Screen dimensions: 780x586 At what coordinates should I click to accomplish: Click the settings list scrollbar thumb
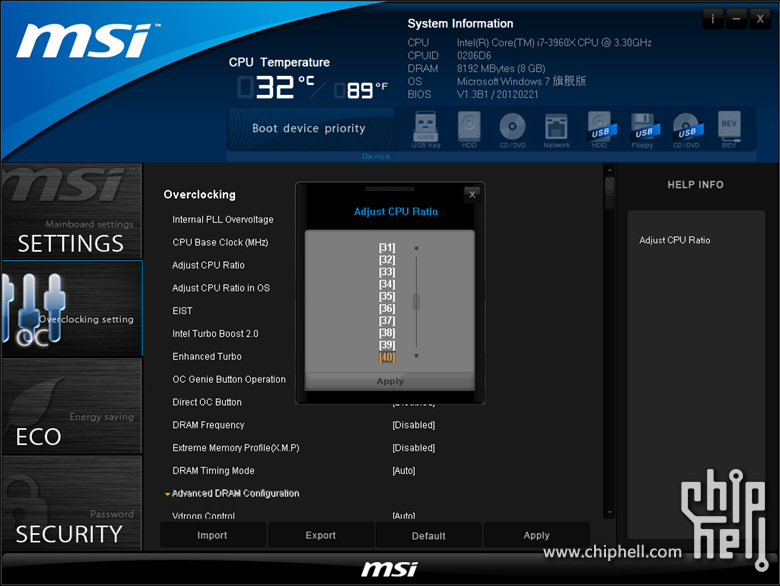(x=609, y=193)
